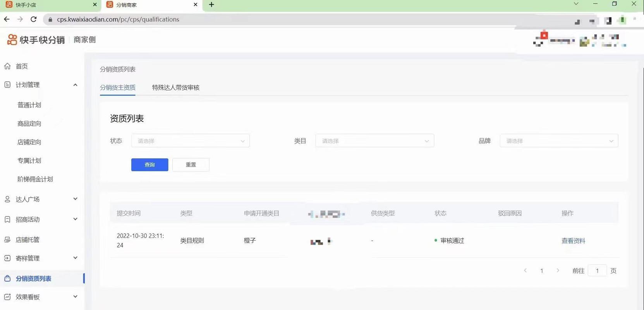This screenshot has width=644, height=310.
Task: Switch to 分销货主资质 tab
Action: tap(118, 88)
